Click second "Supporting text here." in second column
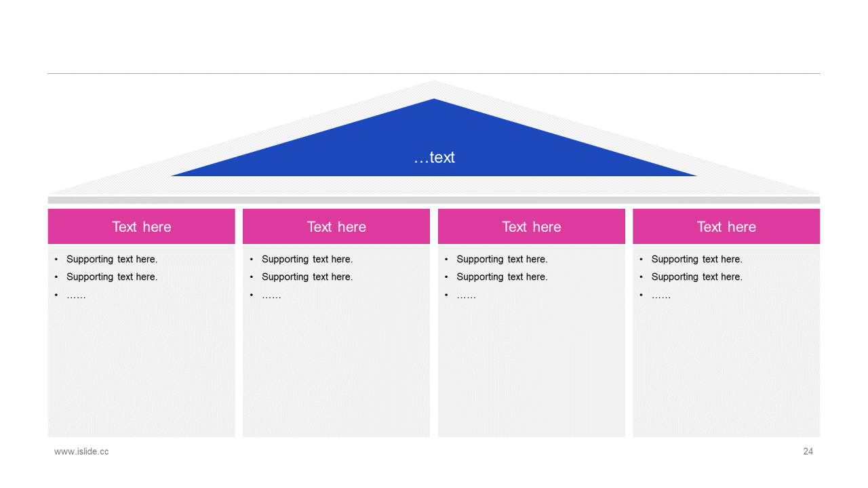The height and width of the screenshot is (488, 868). (x=307, y=277)
